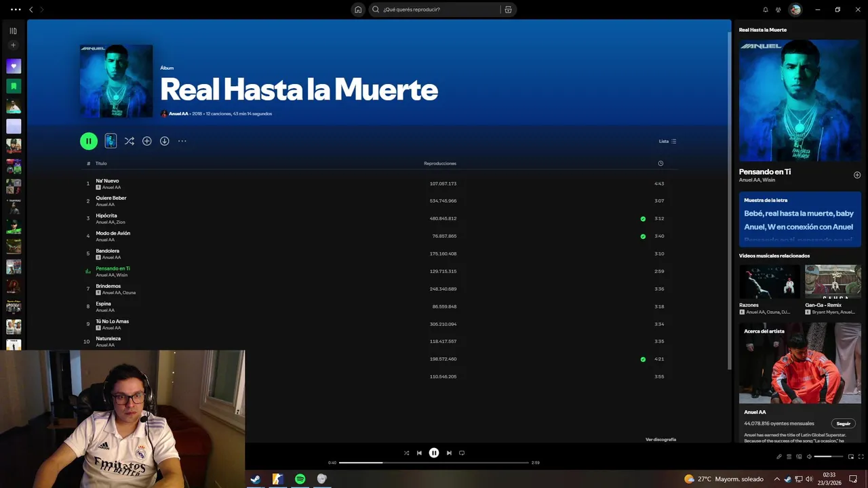This screenshot has height=488, width=868.
Task: Toggle saved checkmark on the 4:21 track row
Action: pyautogui.click(x=643, y=359)
